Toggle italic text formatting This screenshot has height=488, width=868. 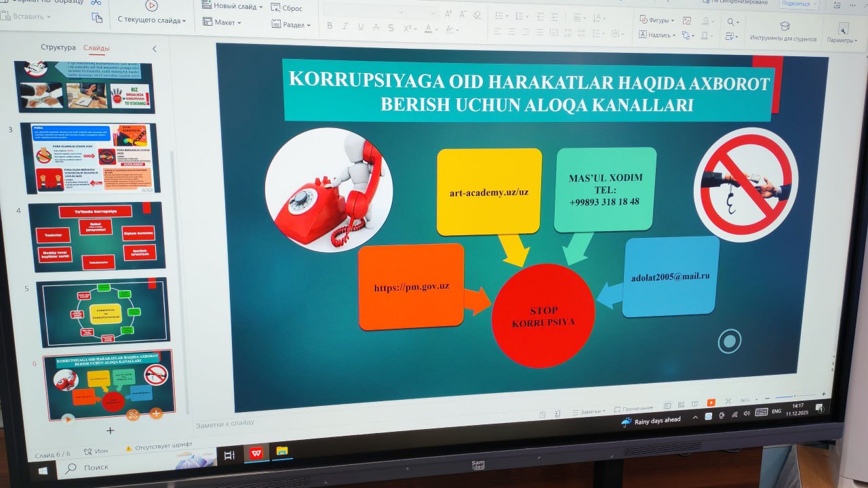click(345, 26)
